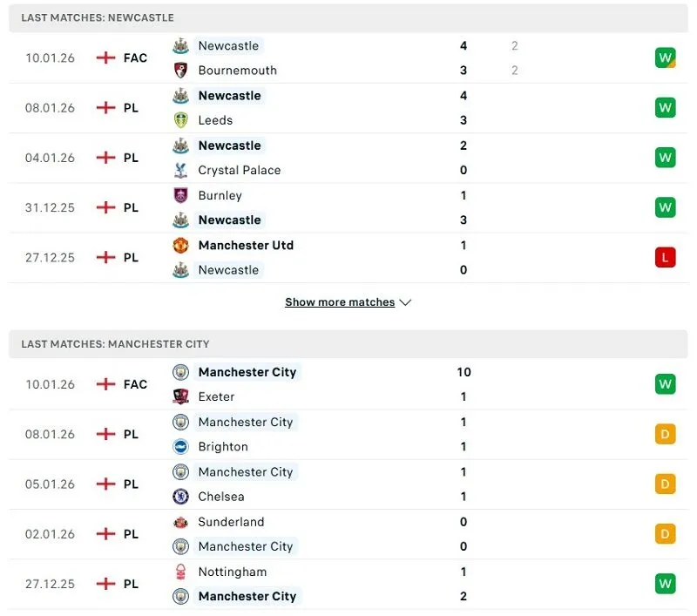This screenshot has width=697, height=616.
Task: Click the Burnley club crest
Action: pyautogui.click(x=180, y=195)
